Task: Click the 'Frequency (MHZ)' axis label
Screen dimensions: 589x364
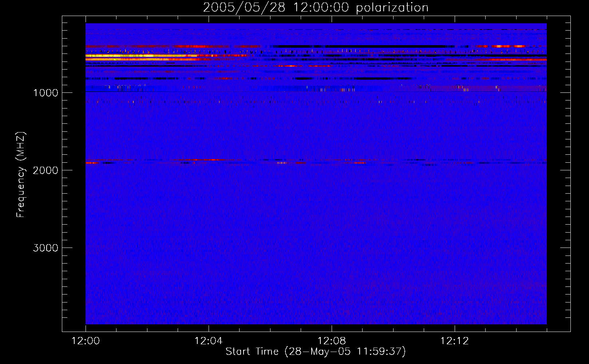Action: (21, 175)
